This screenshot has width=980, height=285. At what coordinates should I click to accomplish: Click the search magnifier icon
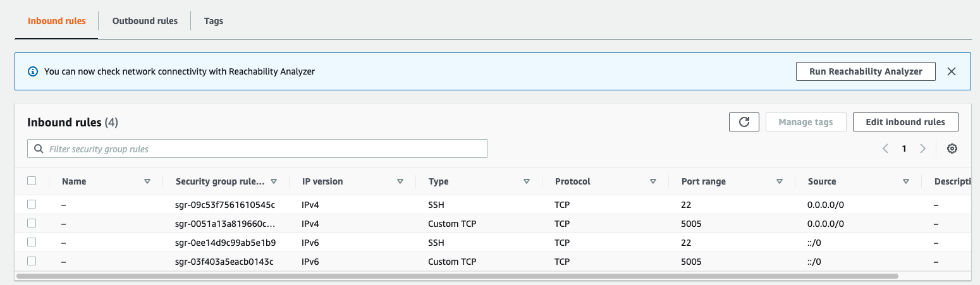[x=39, y=149]
